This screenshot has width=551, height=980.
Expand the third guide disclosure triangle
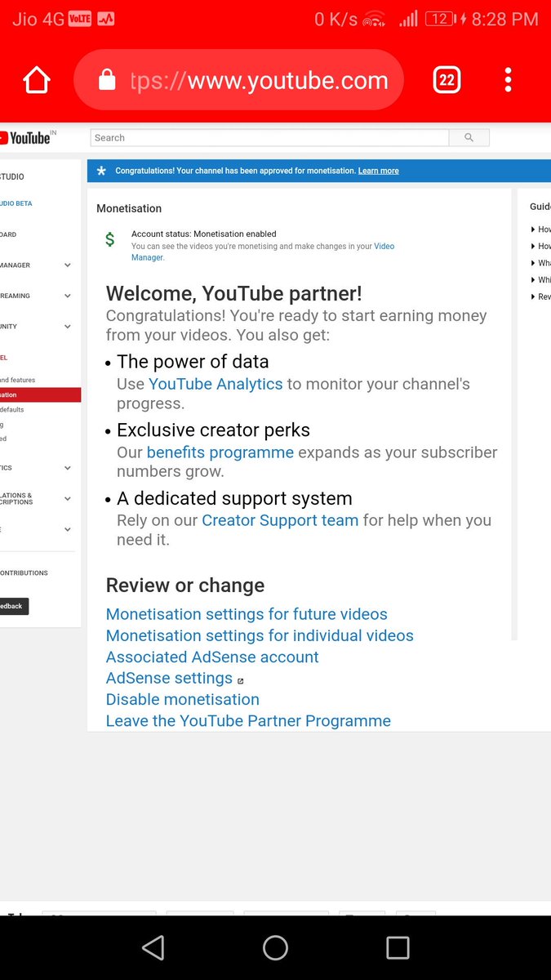click(533, 263)
